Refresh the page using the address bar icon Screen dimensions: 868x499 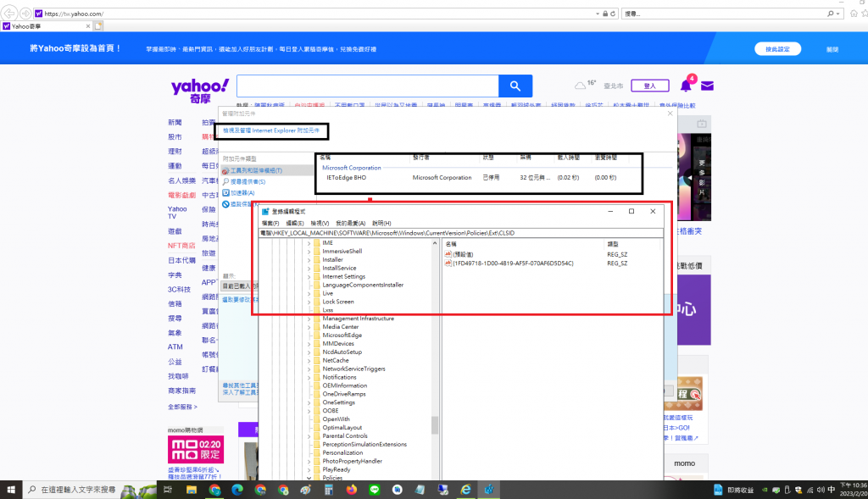[613, 14]
